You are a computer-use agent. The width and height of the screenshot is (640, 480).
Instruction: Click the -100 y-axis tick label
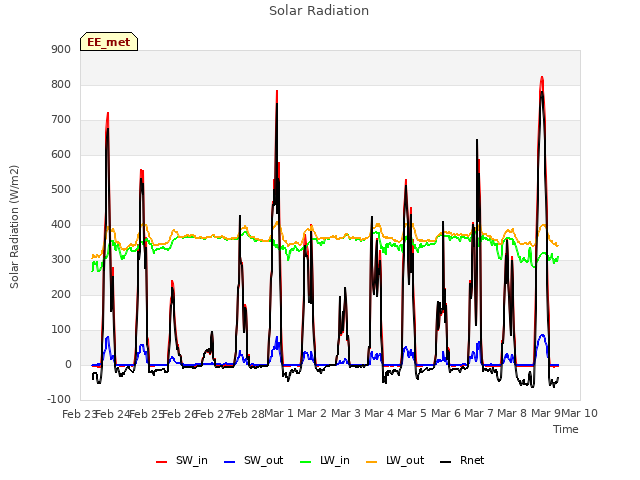click(59, 399)
